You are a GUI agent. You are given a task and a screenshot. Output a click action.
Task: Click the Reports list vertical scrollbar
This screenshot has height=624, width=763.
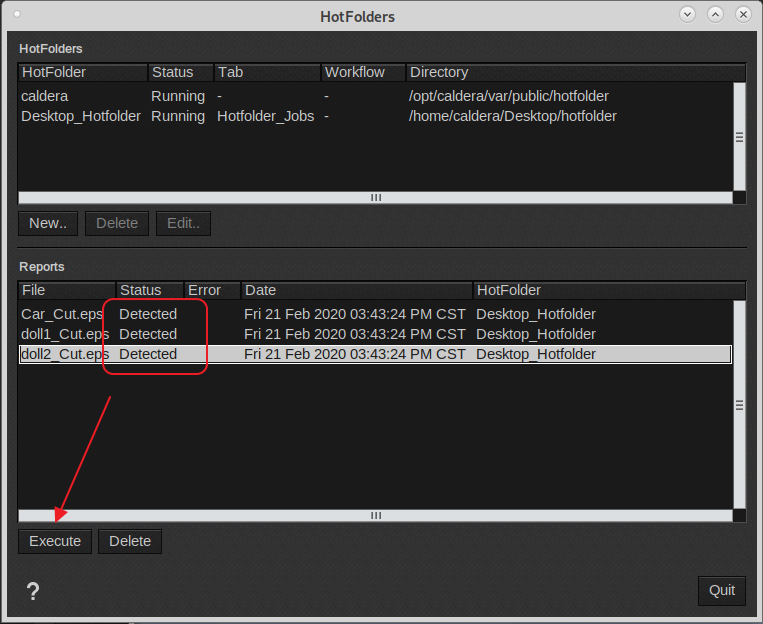pyautogui.click(x=739, y=405)
